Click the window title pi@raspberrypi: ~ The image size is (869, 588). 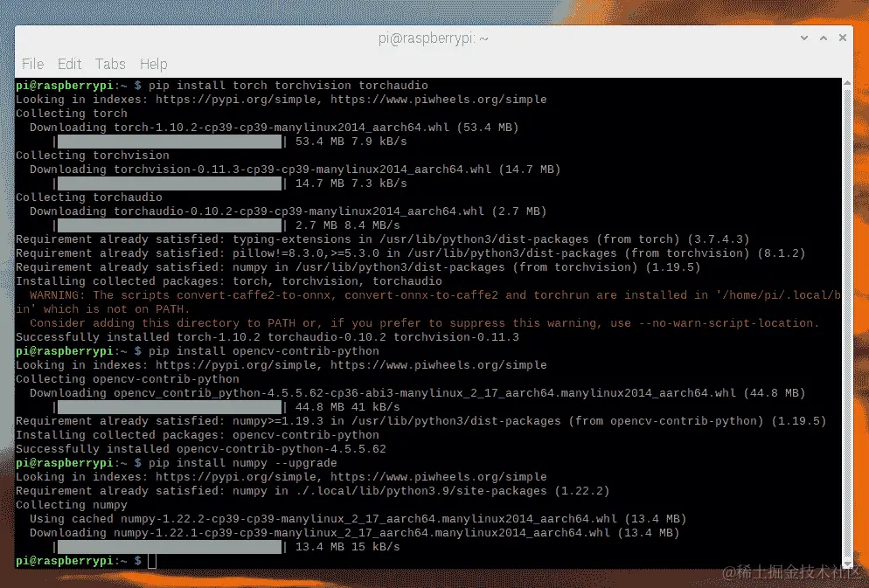(434, 38)
